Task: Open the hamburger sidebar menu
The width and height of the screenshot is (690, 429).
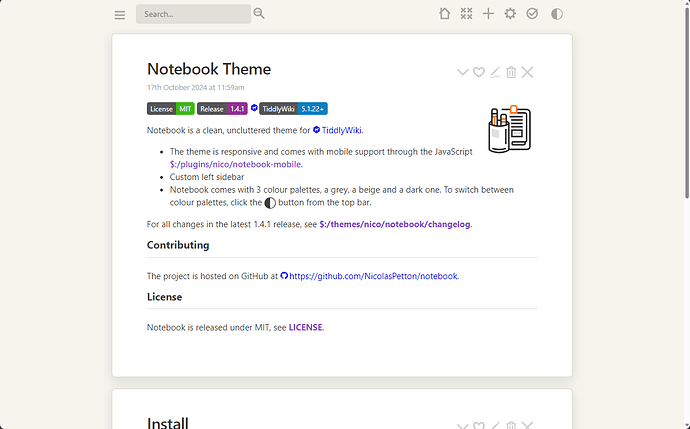Action: coord(120,15)
